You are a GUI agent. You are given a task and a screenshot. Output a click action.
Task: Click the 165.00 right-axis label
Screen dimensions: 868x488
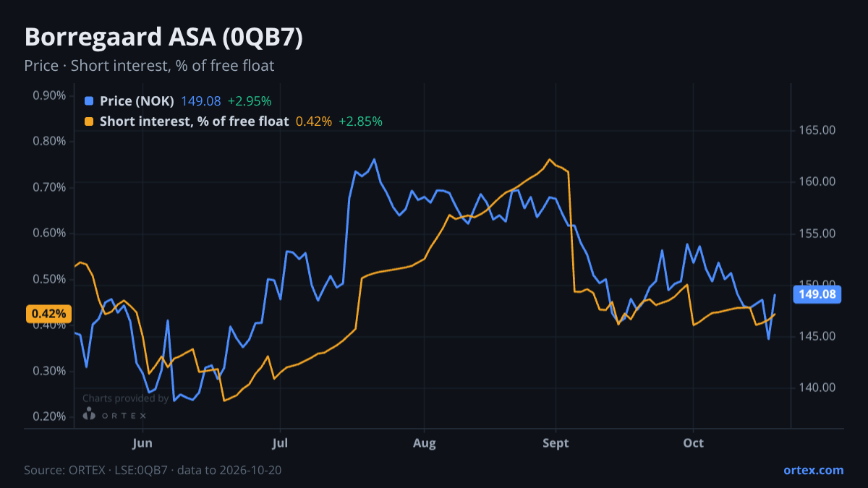(817, 130)
